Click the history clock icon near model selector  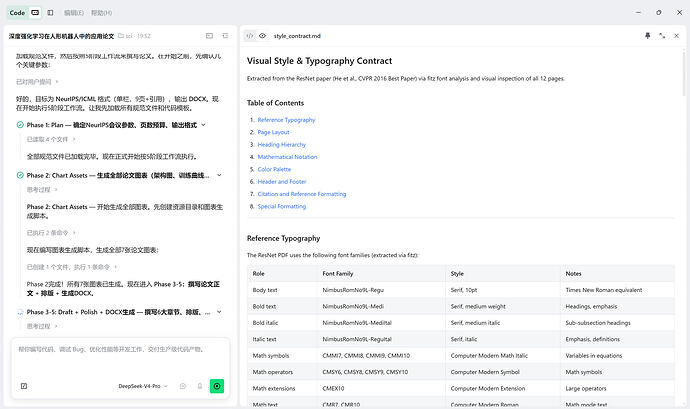coord(183,386)
